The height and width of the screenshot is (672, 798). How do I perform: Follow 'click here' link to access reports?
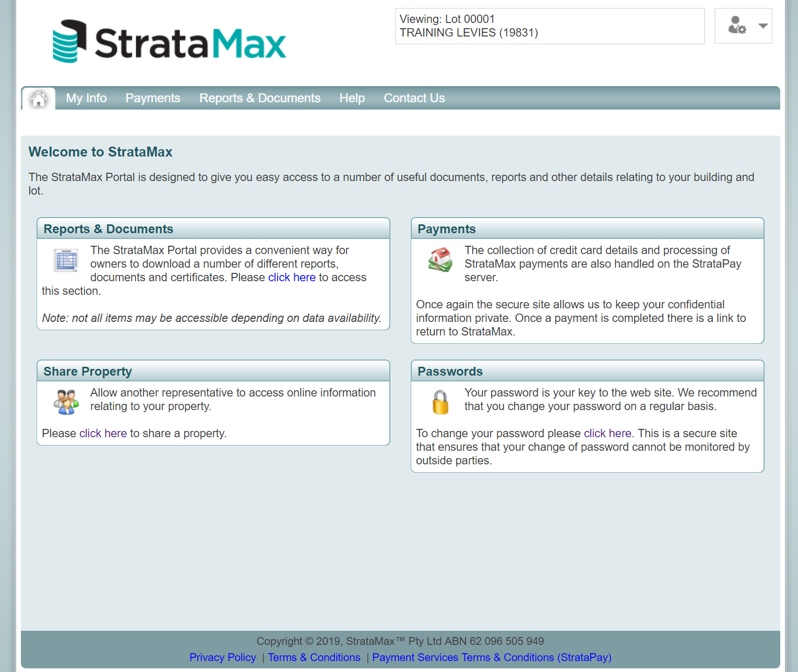(x=292, y=278)
